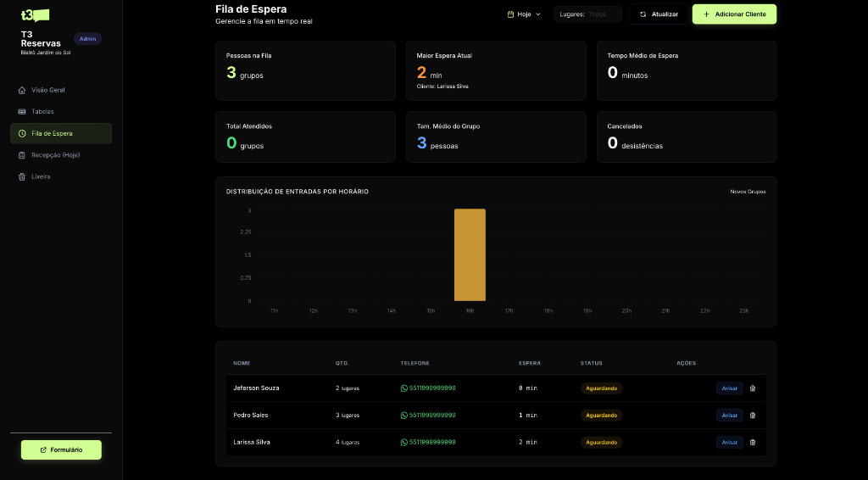This screenshot has width=868, height=480.
Task: Go to Recepção (Hoje) page
Action: coord(55,155)
